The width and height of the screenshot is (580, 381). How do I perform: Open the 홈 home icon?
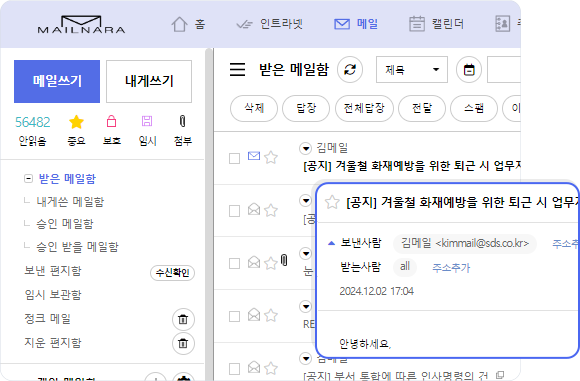click(x=179, y=24)
